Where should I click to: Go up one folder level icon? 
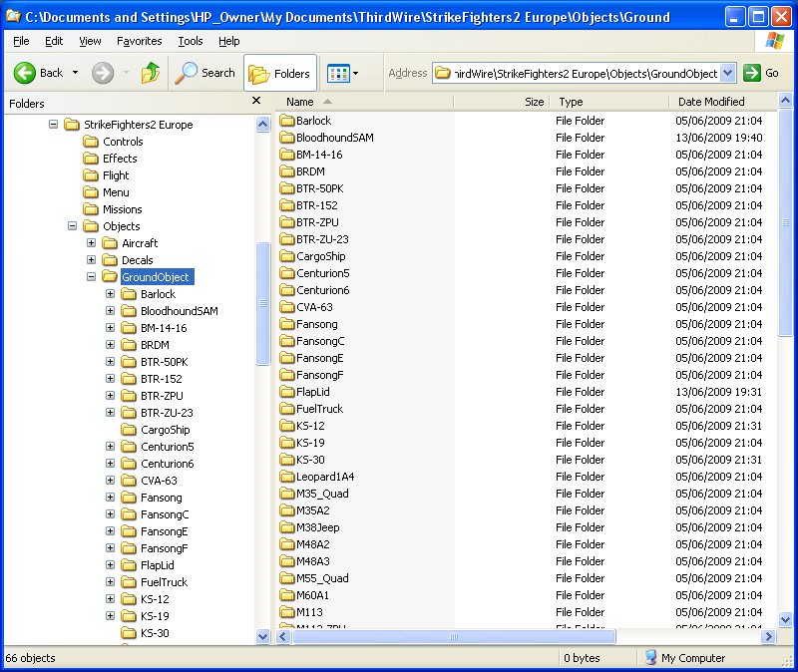151,73
